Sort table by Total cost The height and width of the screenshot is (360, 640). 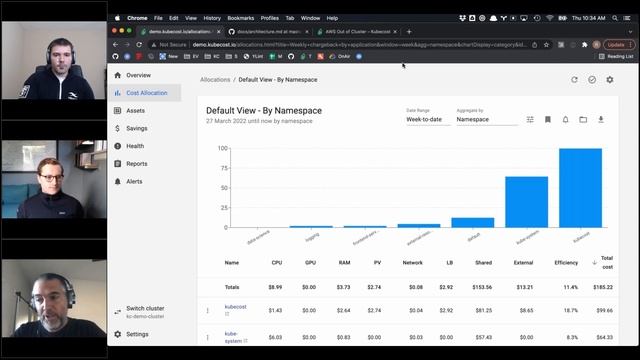click(x=607, y=262)
